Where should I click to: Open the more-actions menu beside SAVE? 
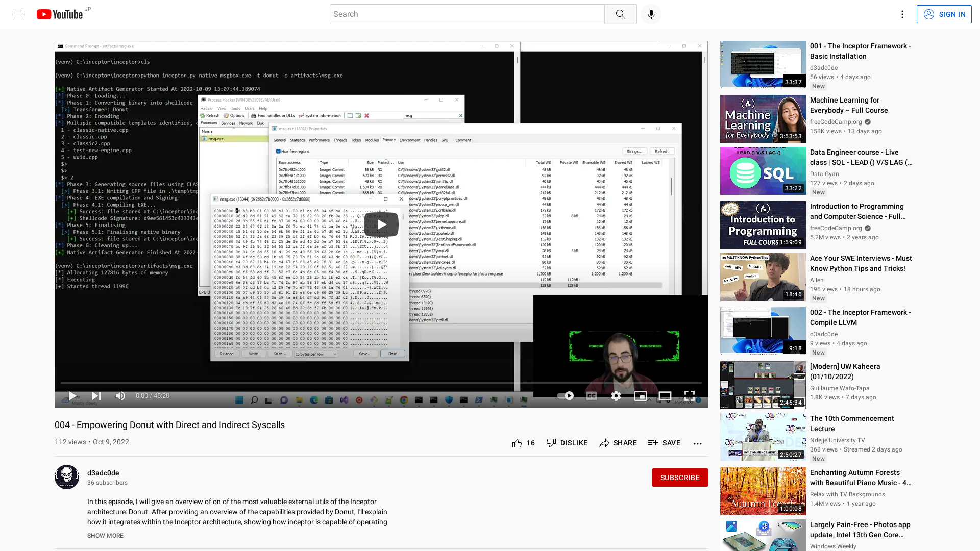(697, 443)
